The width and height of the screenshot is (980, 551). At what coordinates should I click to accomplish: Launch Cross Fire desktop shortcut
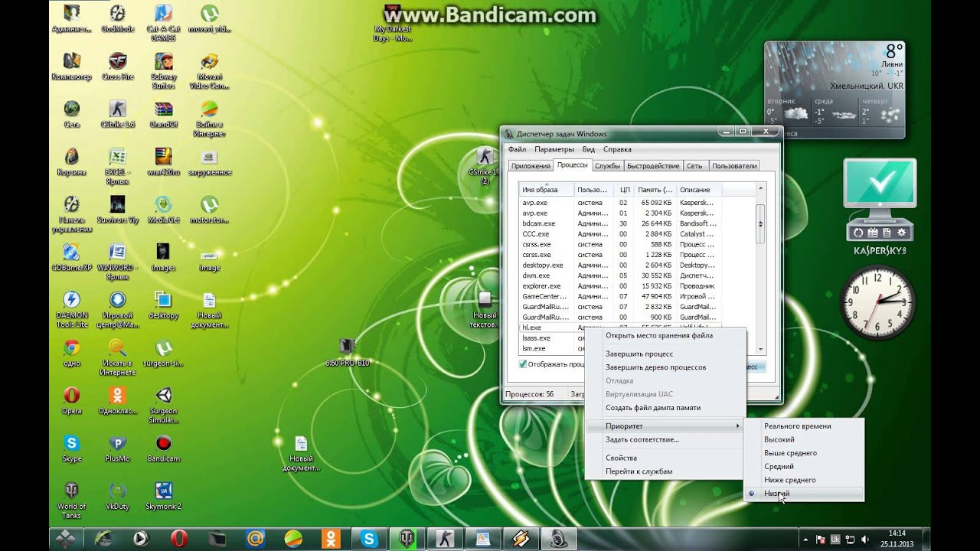tap(117, 67)
